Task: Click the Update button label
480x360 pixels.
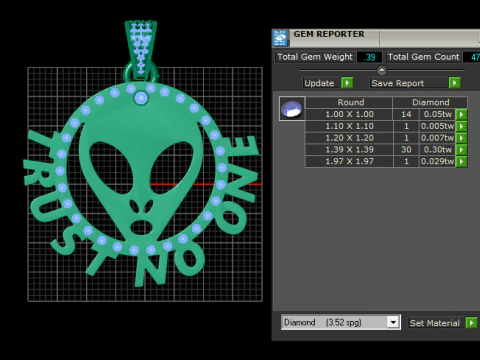Action: (319, 83)
